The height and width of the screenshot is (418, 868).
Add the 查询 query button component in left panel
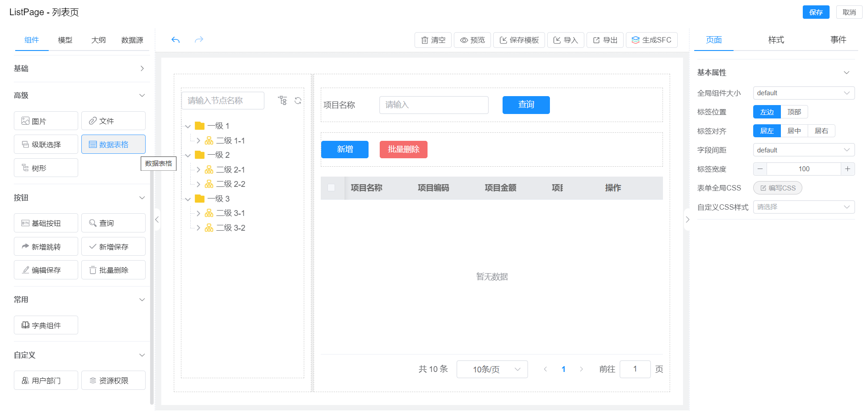tap(113, 223)
